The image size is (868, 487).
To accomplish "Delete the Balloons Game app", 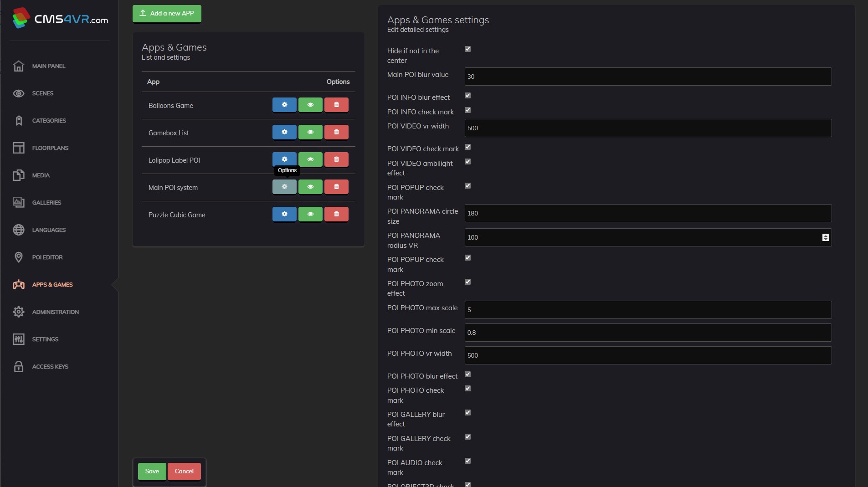I will coord(336,105).
